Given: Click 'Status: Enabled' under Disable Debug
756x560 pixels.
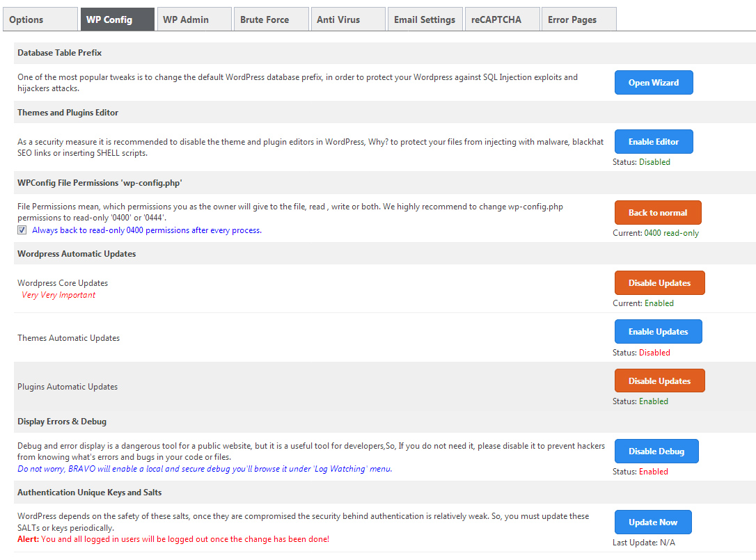Looking at the screenshot, I should click(640, 472).
